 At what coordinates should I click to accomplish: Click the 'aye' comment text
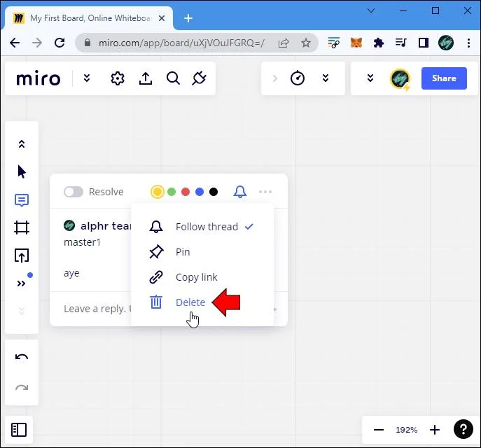pyautogui.click(x=71, y=273)
